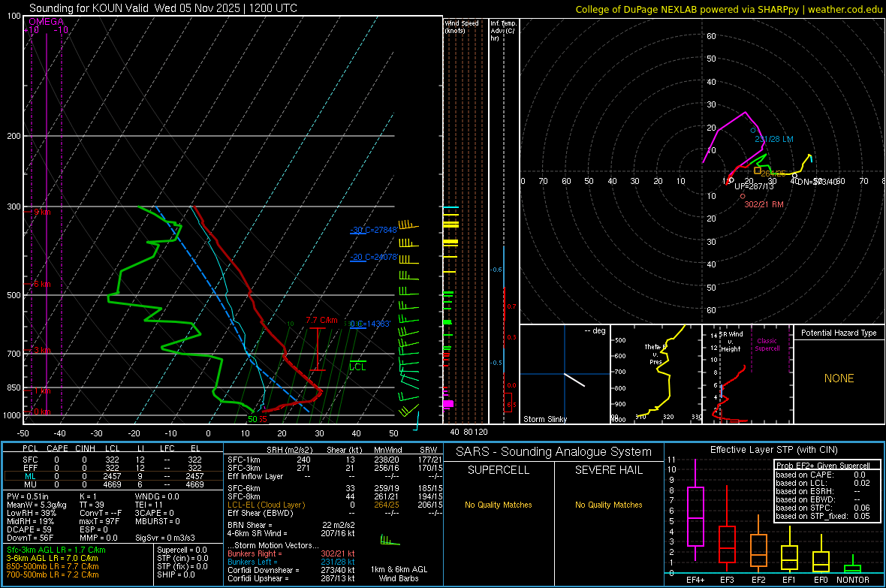The height and width of the screenshot is (588, 886).
Task: Click the 'MeanW = 5.3g/kg' value
Action: [37, 505]
